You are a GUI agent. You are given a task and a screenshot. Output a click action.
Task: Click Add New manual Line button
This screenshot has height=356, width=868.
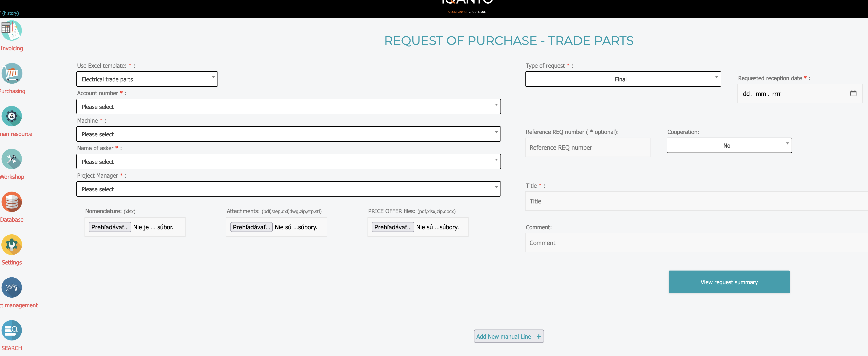pyautogui.click(x=508, y=336)
